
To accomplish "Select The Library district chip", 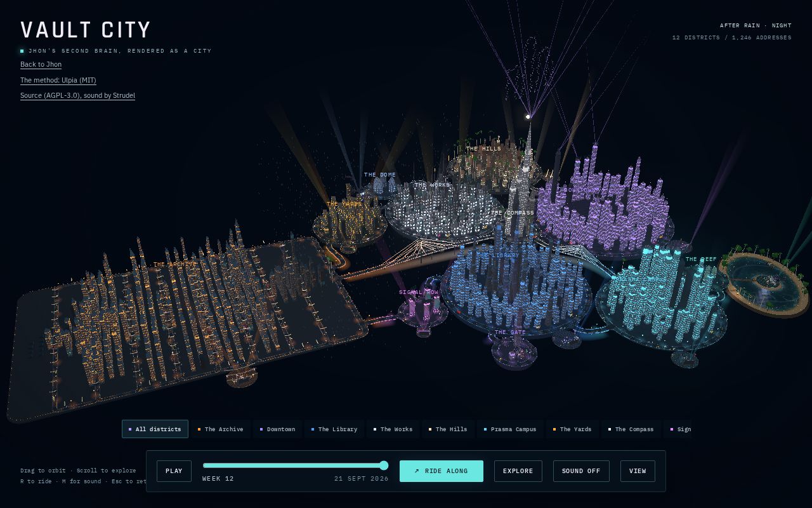I will (334, 429).
